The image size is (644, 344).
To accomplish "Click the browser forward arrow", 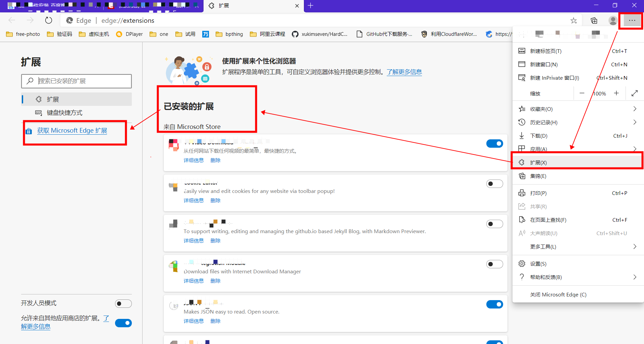I will [x=30, y=20].
